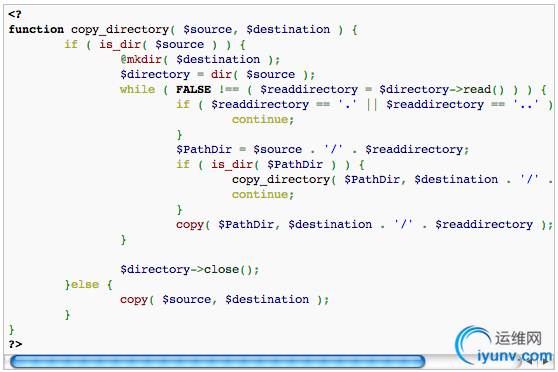This screenshot has height=372, width=558.
Task: Click the '$PathDir = $source' assignment line
Action: pos(322,149)
